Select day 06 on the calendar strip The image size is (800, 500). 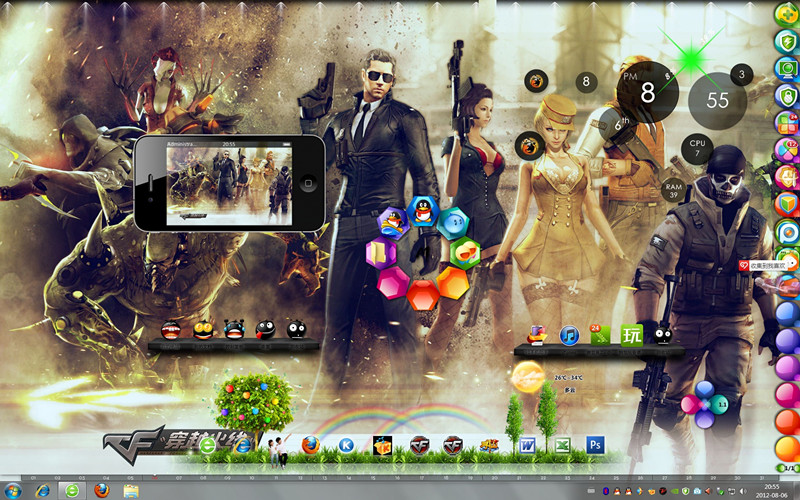154,478
